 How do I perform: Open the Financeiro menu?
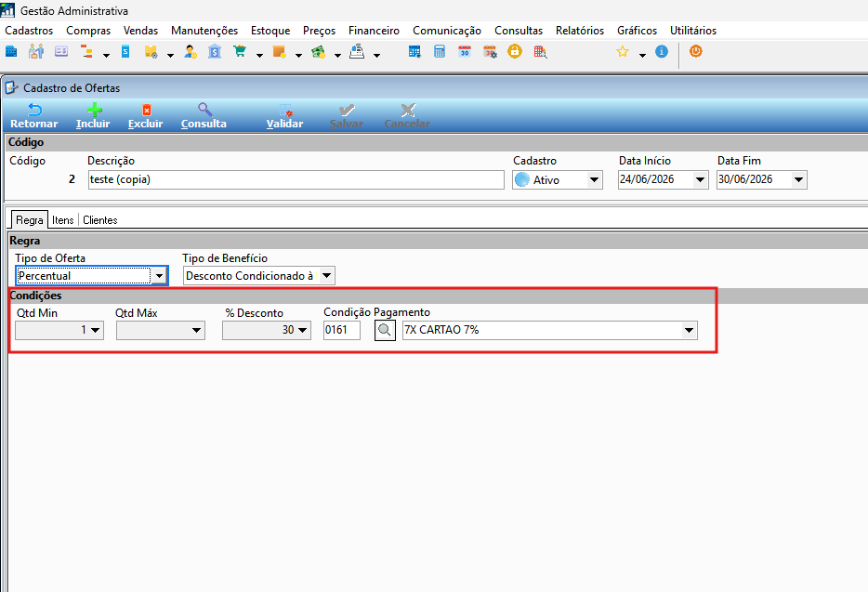(374, 31)
